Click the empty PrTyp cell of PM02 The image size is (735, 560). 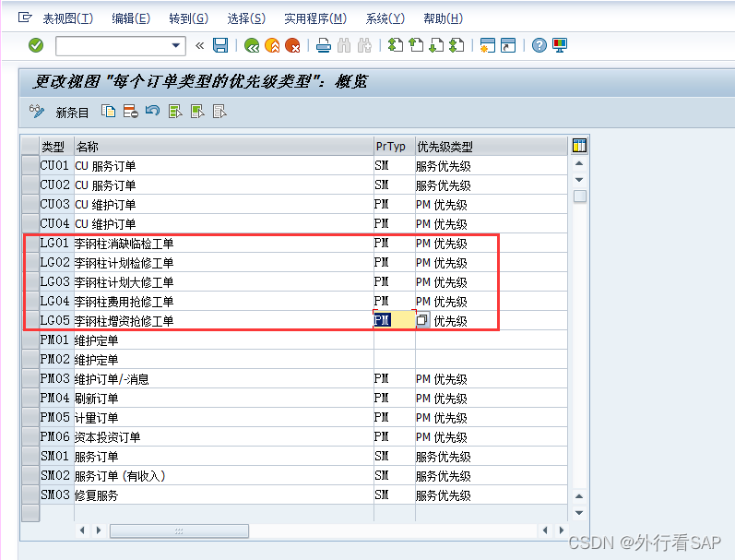click(394, 359)
